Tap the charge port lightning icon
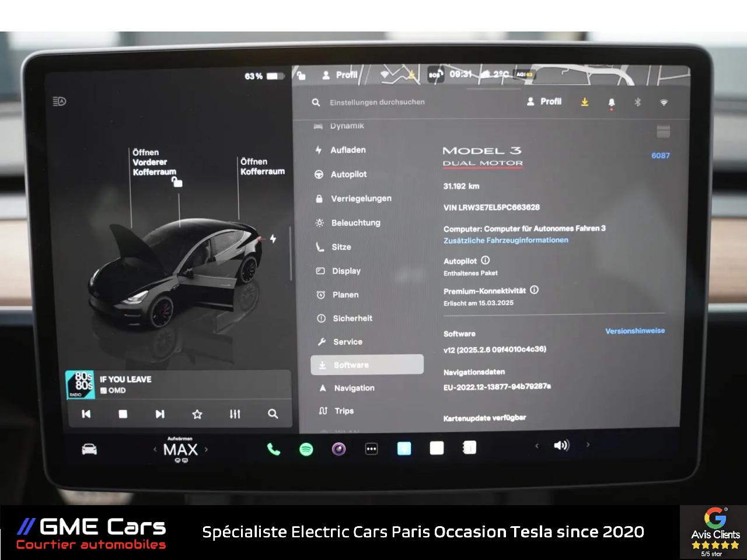 tap(273, 239)
